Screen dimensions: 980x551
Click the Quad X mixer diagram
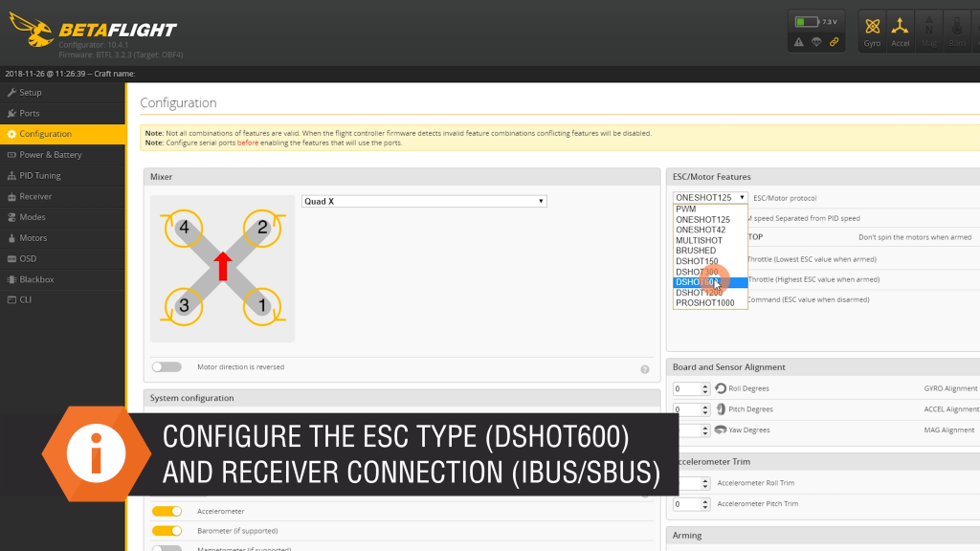(222, 269)
